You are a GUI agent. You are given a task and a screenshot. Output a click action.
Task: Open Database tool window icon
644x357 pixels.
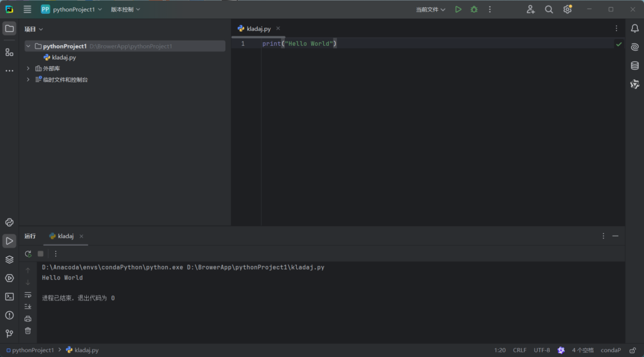pyautogui.click(x=635, y=65)
